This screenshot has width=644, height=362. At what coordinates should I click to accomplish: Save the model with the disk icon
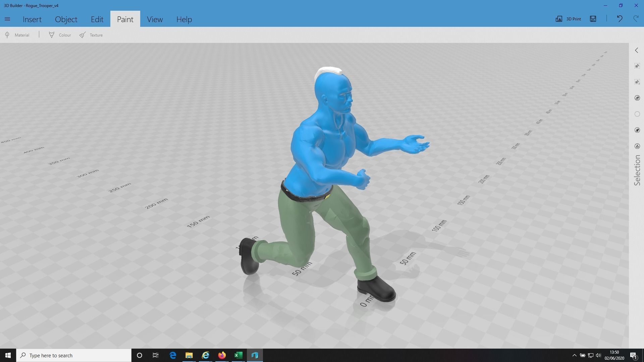tap(593, 19)
